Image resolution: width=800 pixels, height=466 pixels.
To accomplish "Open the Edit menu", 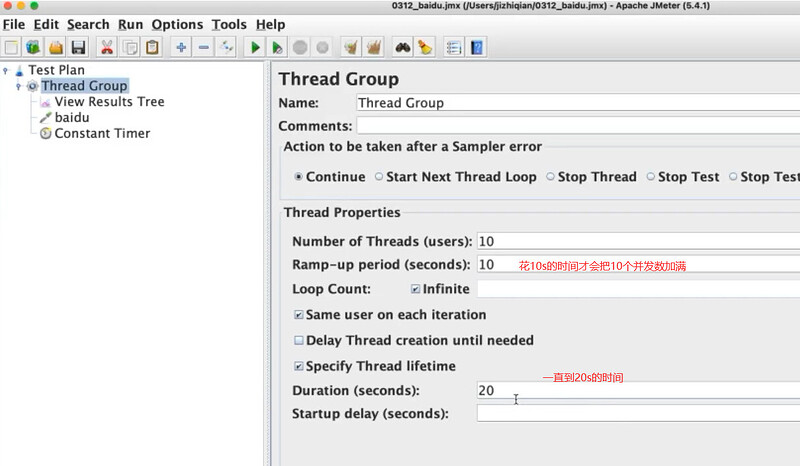I will (x=46, y=24).
